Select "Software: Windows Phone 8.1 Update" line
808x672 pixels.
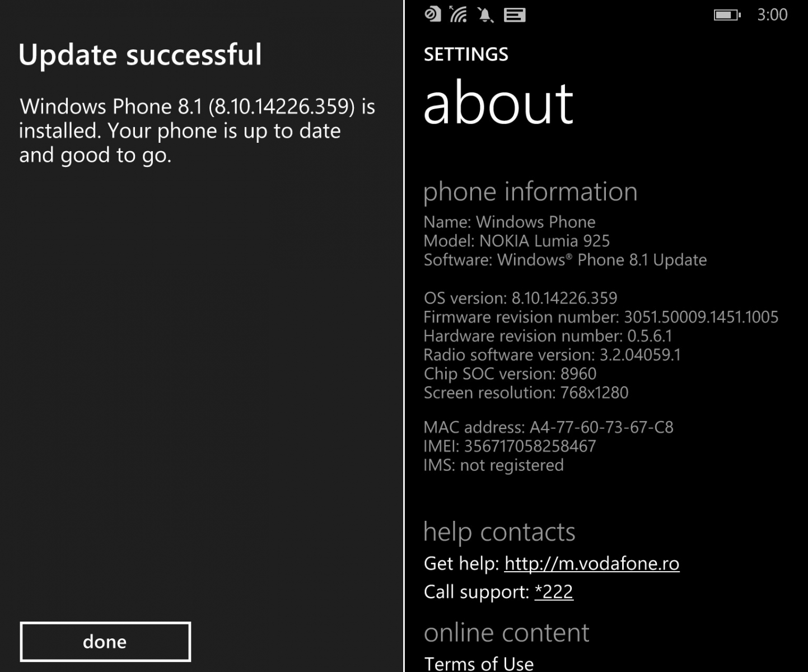tap(565, 260)
